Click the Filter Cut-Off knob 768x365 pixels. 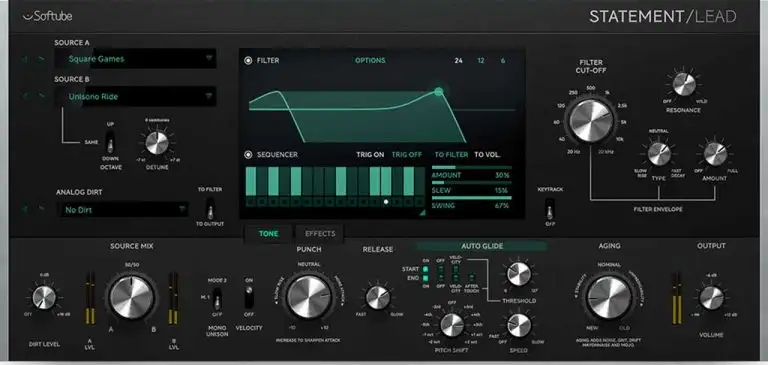(x=591, y=121)
